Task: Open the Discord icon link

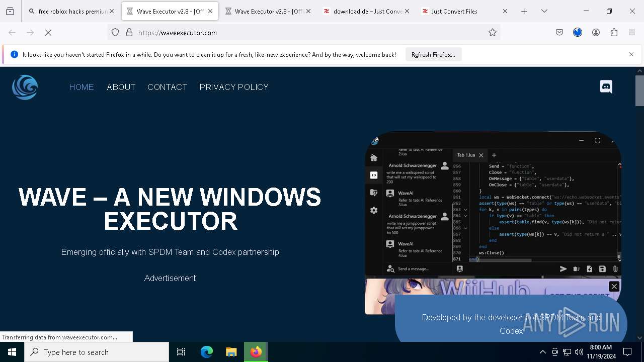Action: pyautogui.click(x=606, y=86)
